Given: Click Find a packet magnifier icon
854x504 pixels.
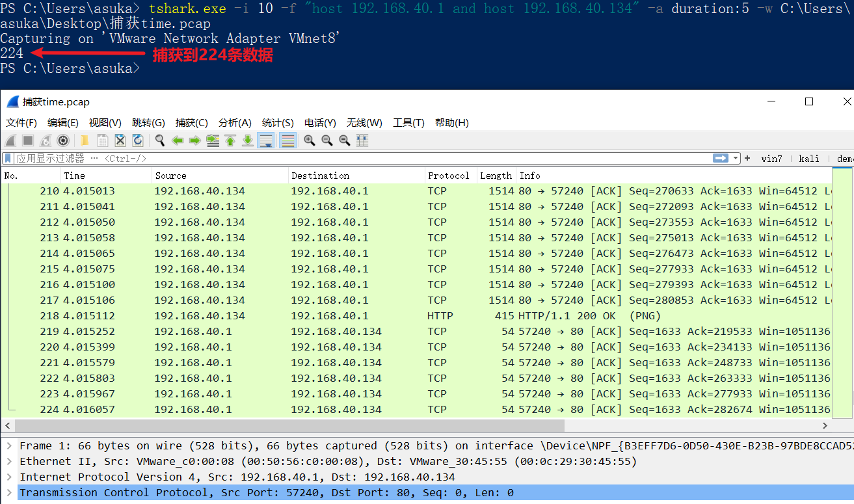Looking at the screenshot, I should tap(160, 140).
